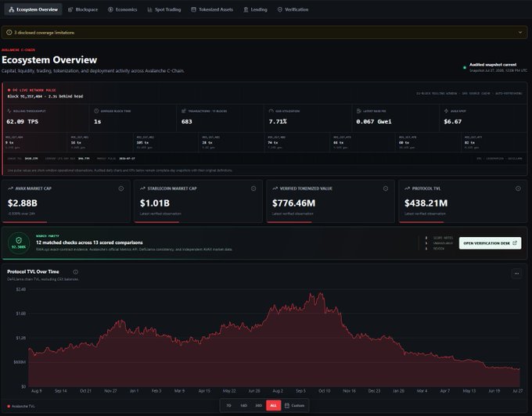Image resolution: width=532 pixels, height=416 pixels.
Task: Click the block cell showing 9 tx
Action: pos(34,142)
